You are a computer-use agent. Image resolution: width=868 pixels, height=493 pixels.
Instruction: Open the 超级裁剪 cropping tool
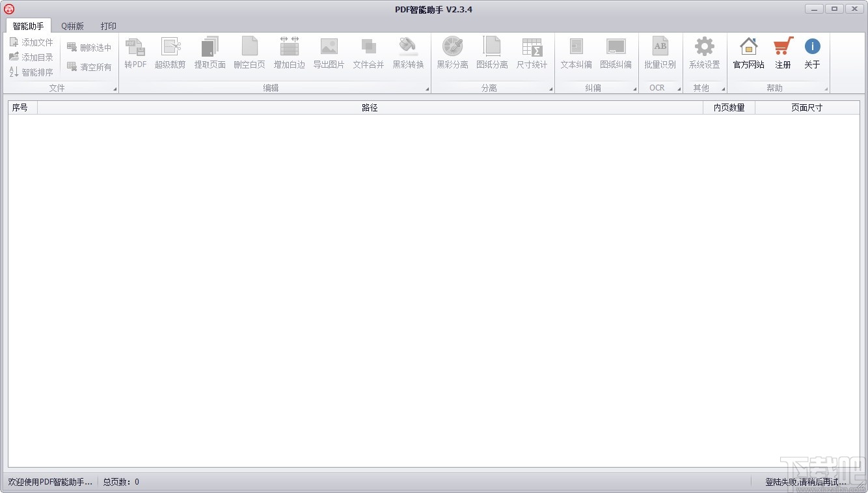(170, 53)
